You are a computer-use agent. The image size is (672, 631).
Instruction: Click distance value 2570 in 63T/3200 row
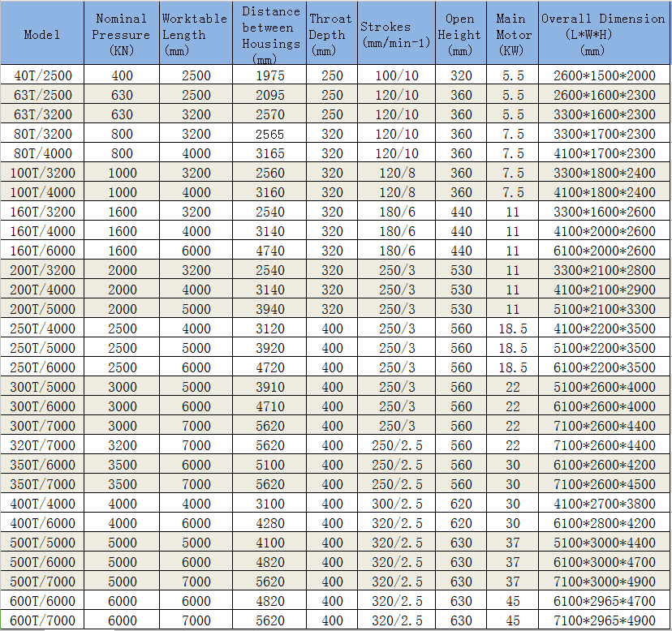270,114
